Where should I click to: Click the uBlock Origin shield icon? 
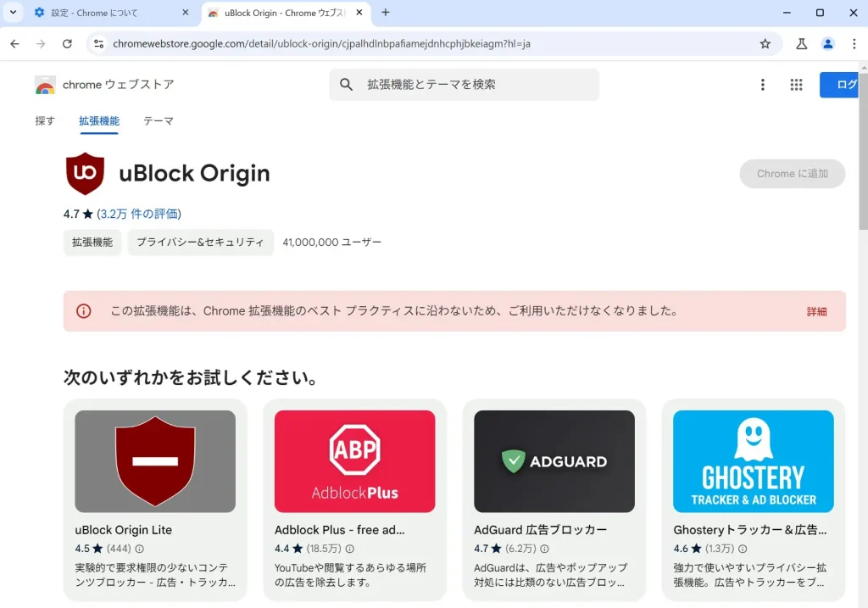[x=86, y=174]
